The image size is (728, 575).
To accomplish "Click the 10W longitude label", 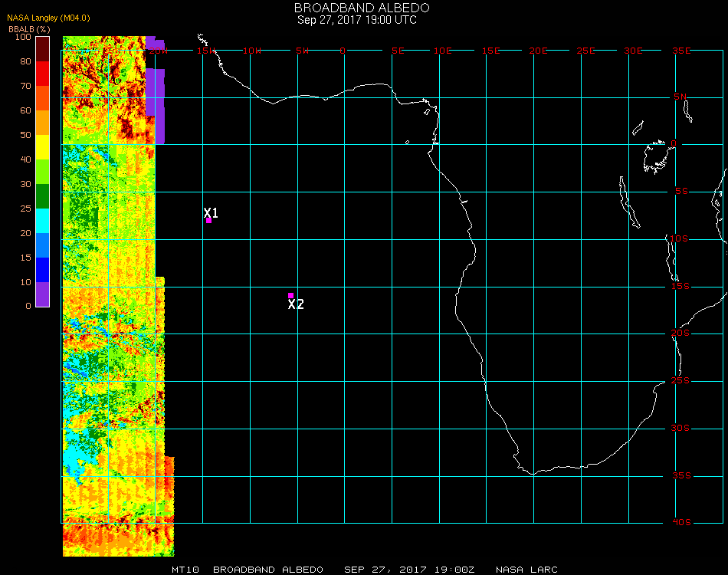I will (252, 51).
